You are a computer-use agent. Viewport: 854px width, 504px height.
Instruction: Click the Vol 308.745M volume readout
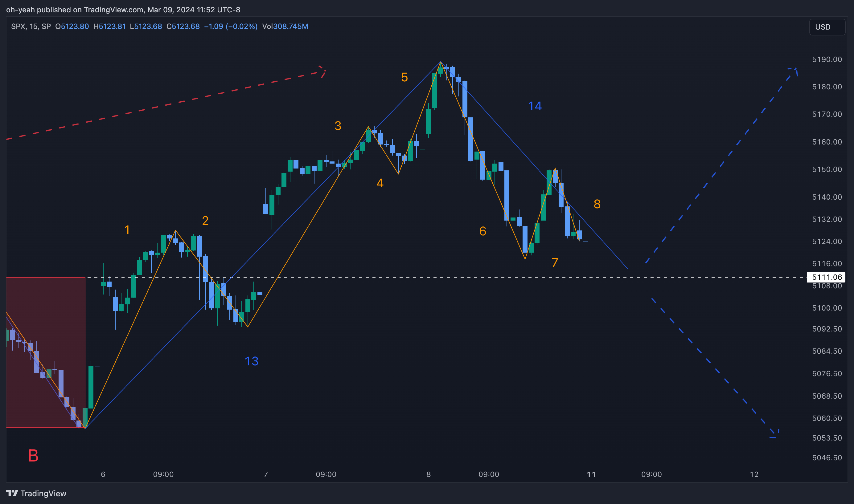tap(285, 26)
